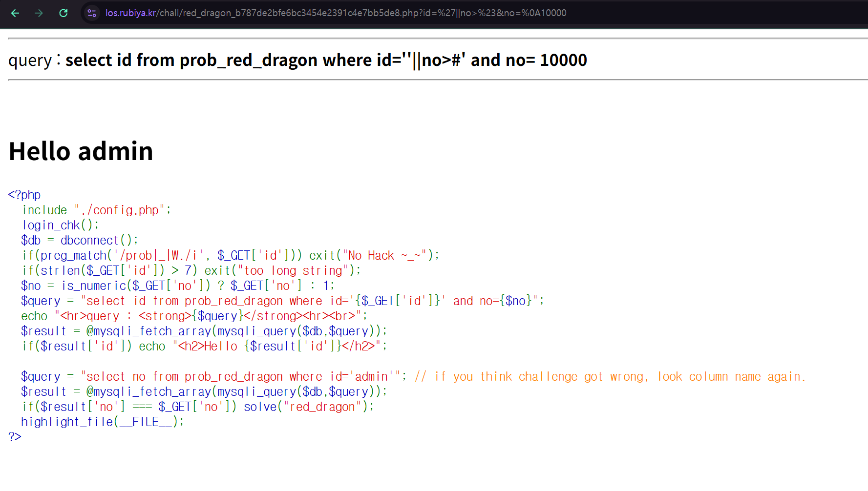Viewport: 868px width, 491px height.
Task: Reload the current page
Action: point(64,13)
